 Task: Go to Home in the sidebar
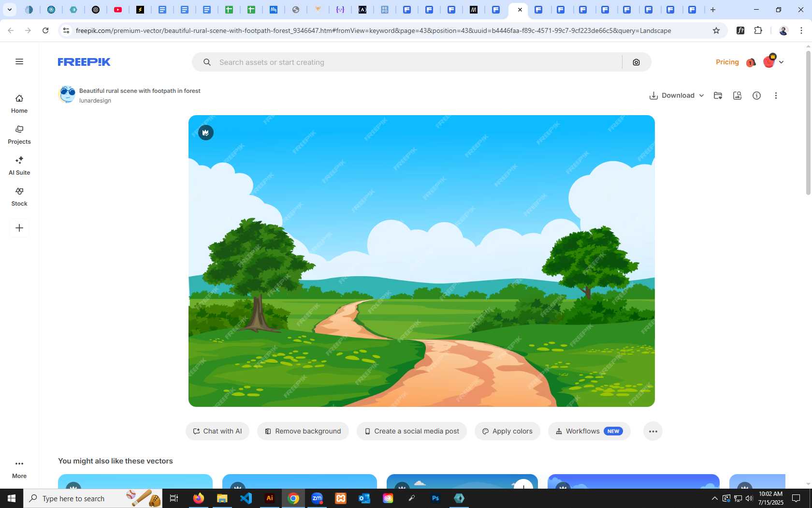pos(19,104)
